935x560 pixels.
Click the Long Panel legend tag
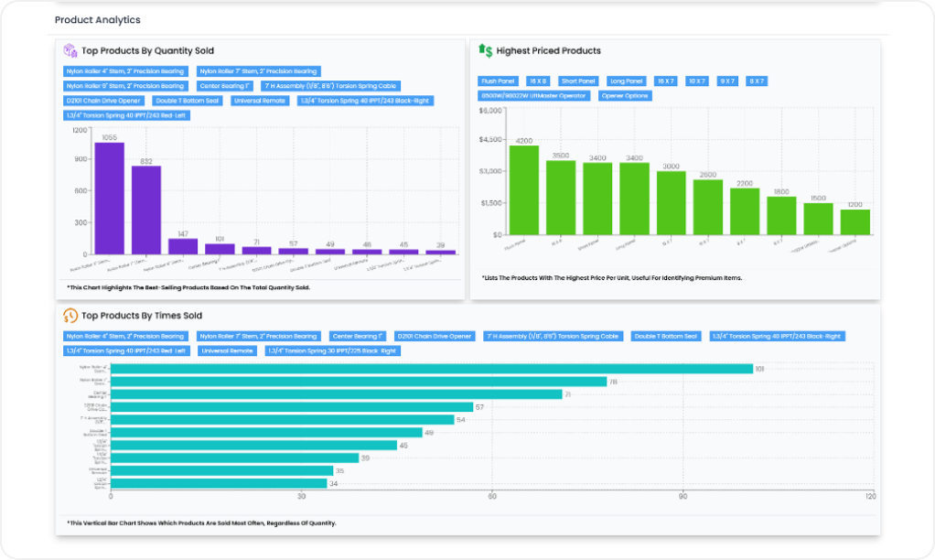tap(627, 81)
